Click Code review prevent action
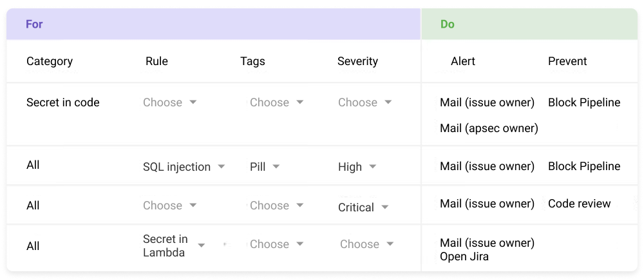 pos(579,204)
